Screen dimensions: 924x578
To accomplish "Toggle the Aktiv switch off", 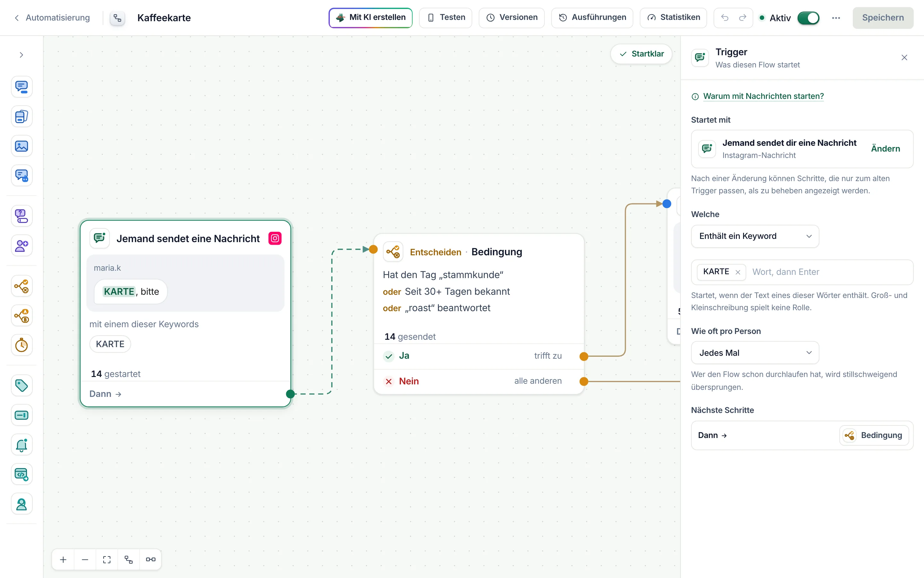I will (808, 18).
